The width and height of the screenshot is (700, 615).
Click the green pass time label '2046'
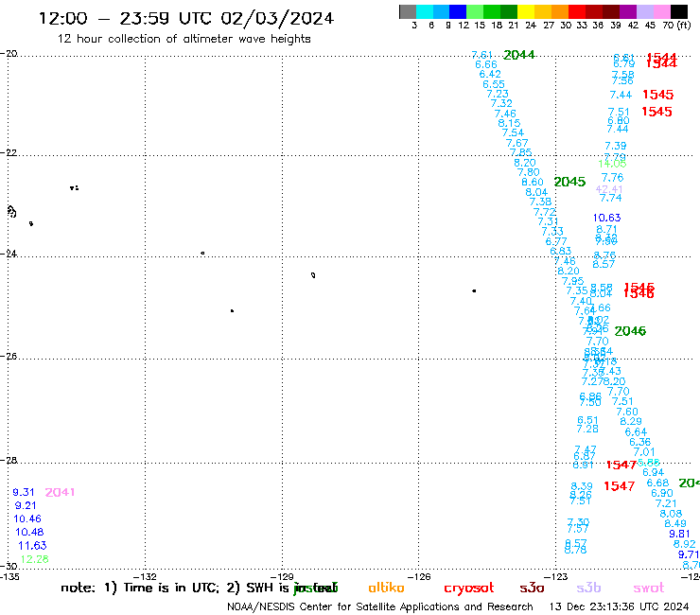click(630, 331)
